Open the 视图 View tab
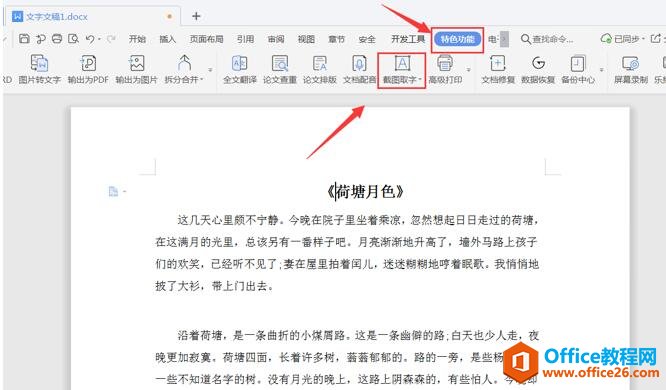Viewport: 666px width, 390px height. point(306,39)
